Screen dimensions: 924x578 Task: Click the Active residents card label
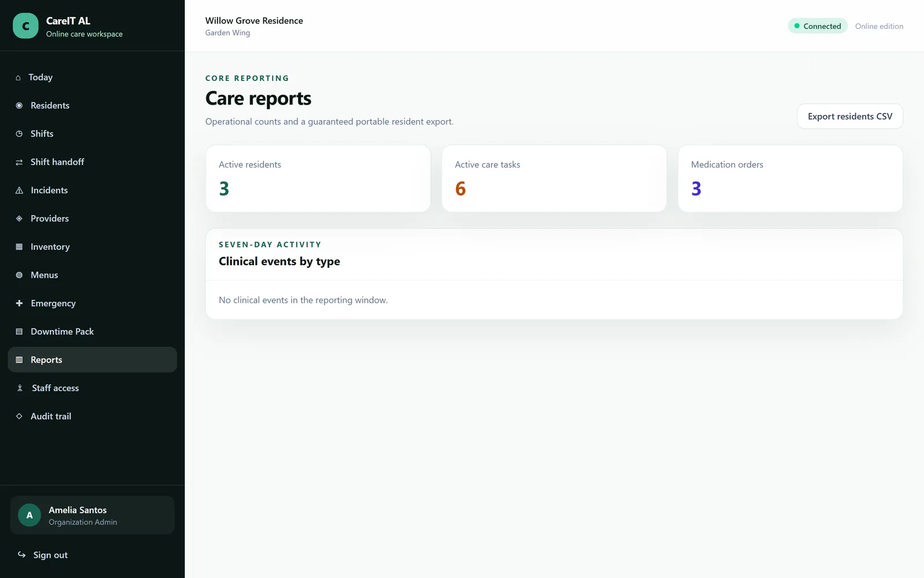pos(250,165)
